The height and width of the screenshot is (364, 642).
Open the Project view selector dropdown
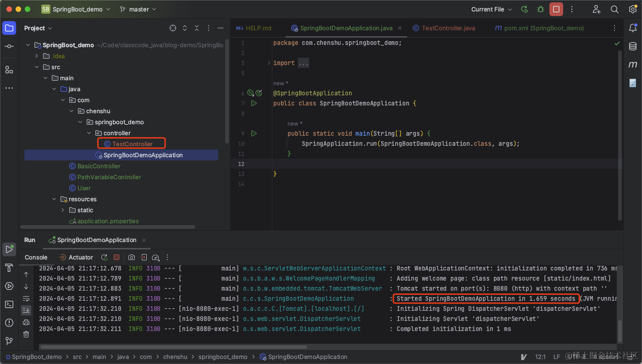(38, 28)
